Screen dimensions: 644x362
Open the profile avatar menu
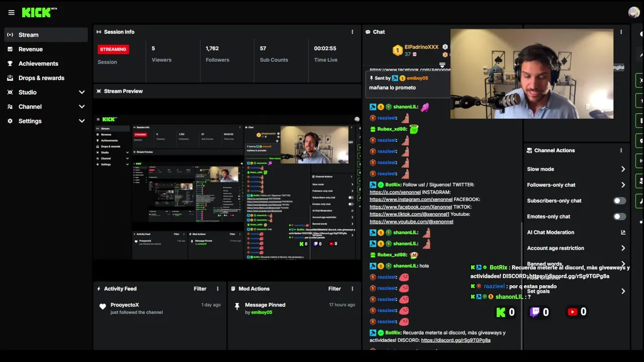pos(634,12)
